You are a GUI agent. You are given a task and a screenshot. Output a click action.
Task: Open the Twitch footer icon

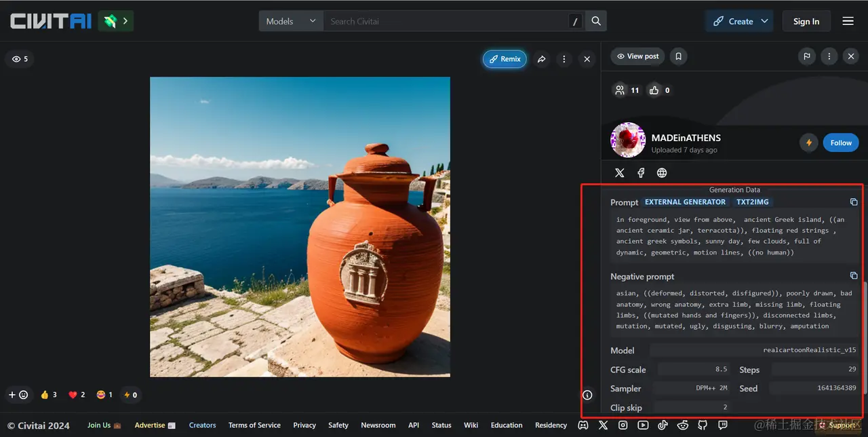coord(723,425)
